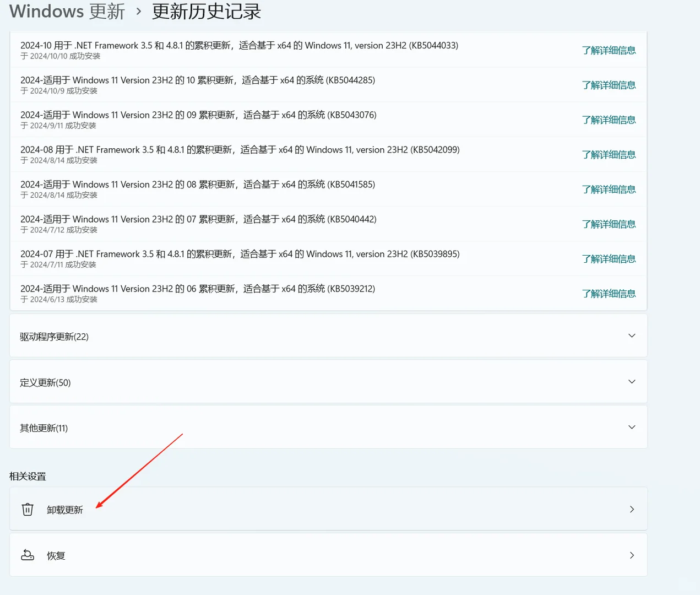Click the 更新历史记录 page title
The image size is (700, 595).
[205, 12]
